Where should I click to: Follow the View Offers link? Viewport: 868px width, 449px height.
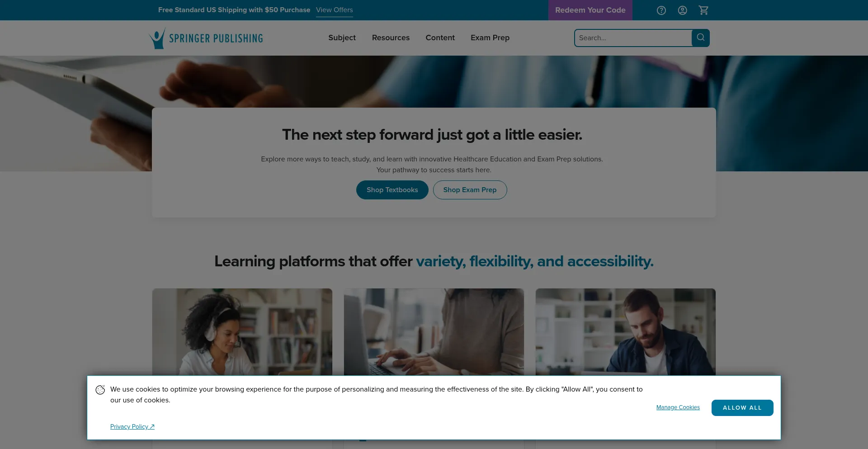pyautogui.click(x=335, y=10)
